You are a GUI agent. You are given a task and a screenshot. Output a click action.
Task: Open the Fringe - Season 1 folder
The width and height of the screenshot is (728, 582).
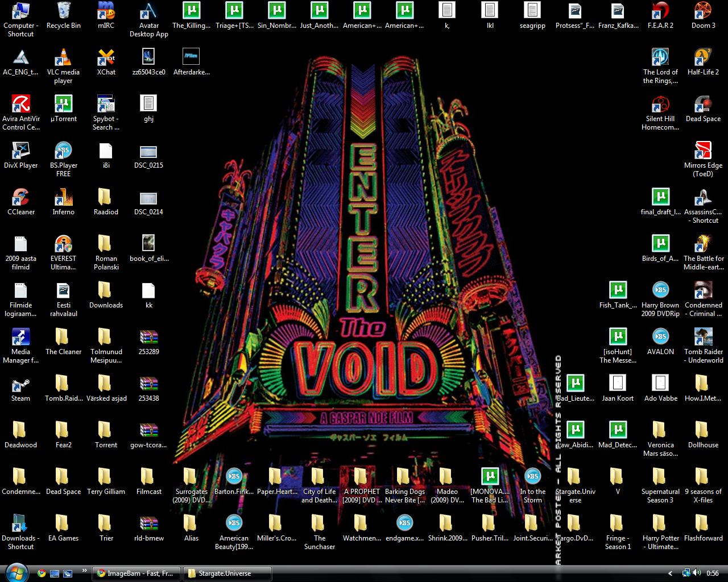tap(618, 533)
